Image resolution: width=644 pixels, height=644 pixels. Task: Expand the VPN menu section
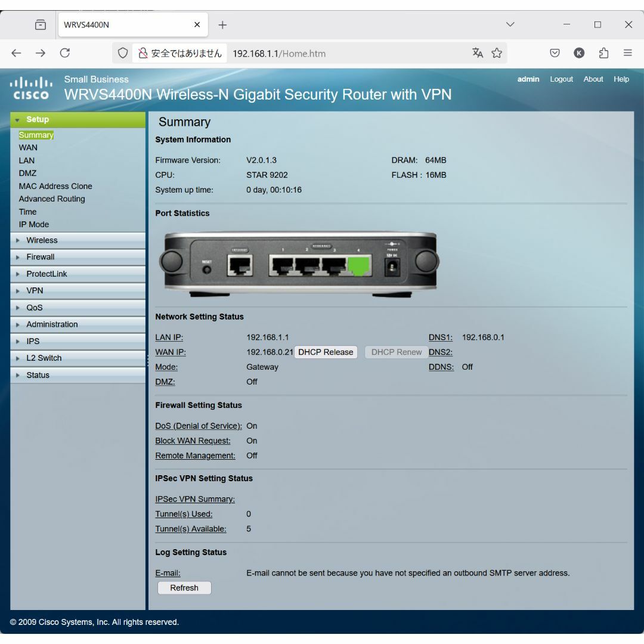78,291
